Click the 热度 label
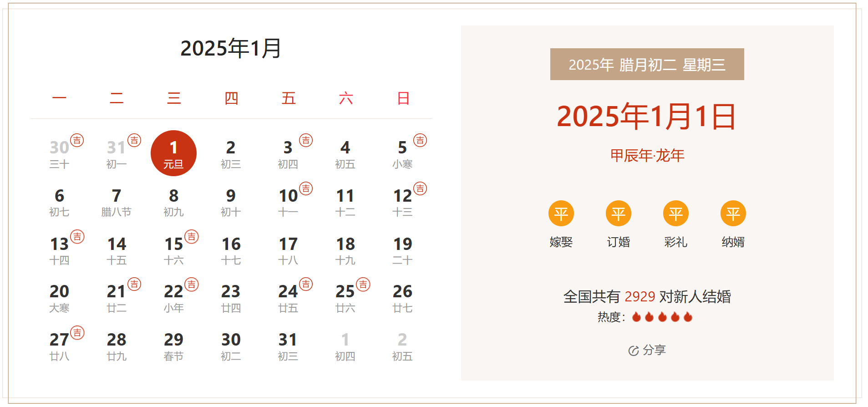The height and width of the screenshot is (407, 868). (611, 317)
